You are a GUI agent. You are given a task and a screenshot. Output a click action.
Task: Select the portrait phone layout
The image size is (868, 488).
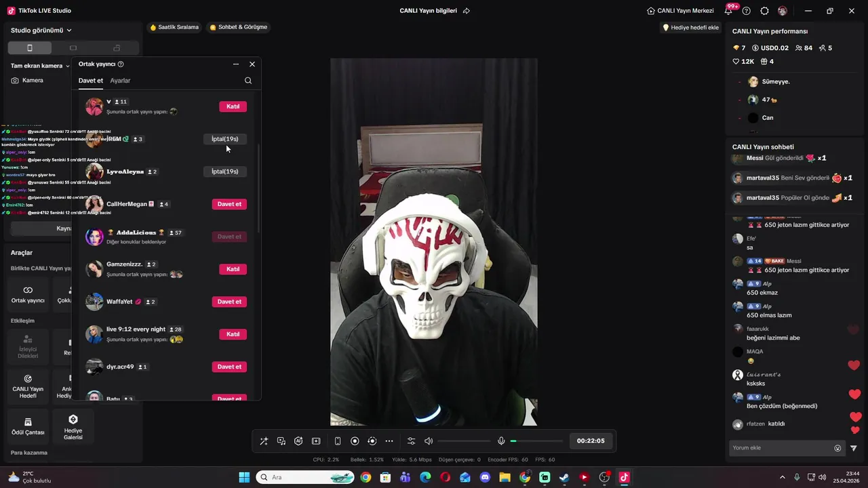pyautogui.click(x=30, y=48)
